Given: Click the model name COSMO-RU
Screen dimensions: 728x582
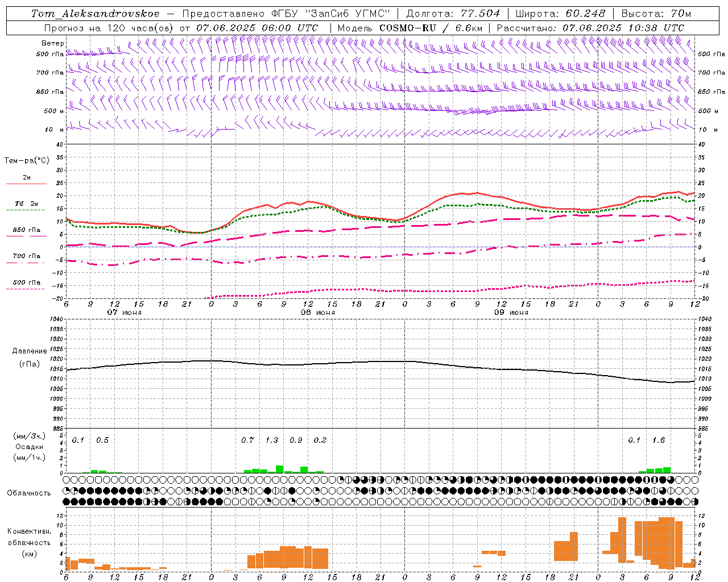Looking at the screenshot, I should tap(408, 28).
